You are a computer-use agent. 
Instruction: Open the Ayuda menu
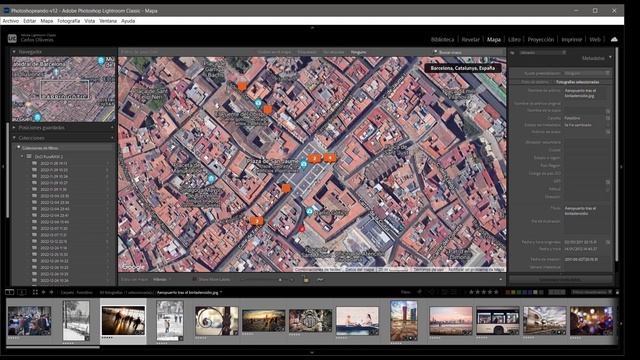tap(128, 21)
